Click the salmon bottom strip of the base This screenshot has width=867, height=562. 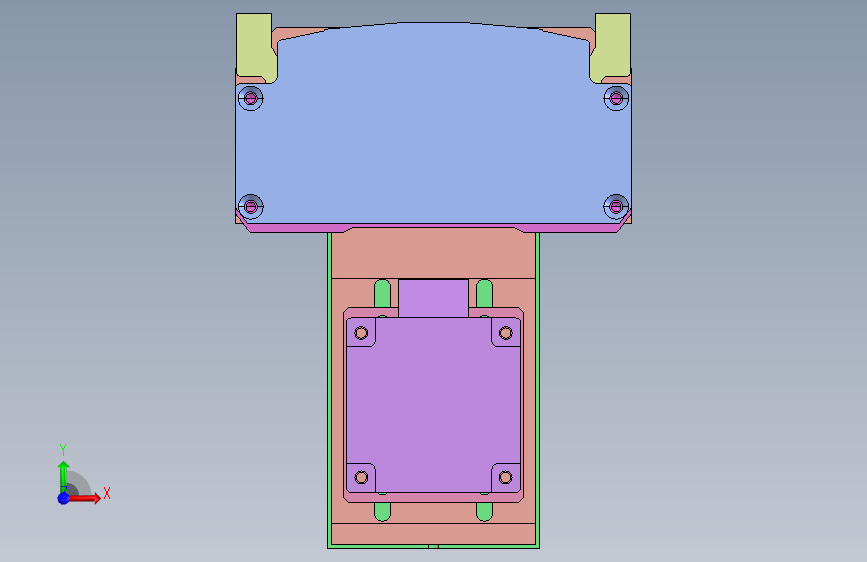[x=433, y=534]
